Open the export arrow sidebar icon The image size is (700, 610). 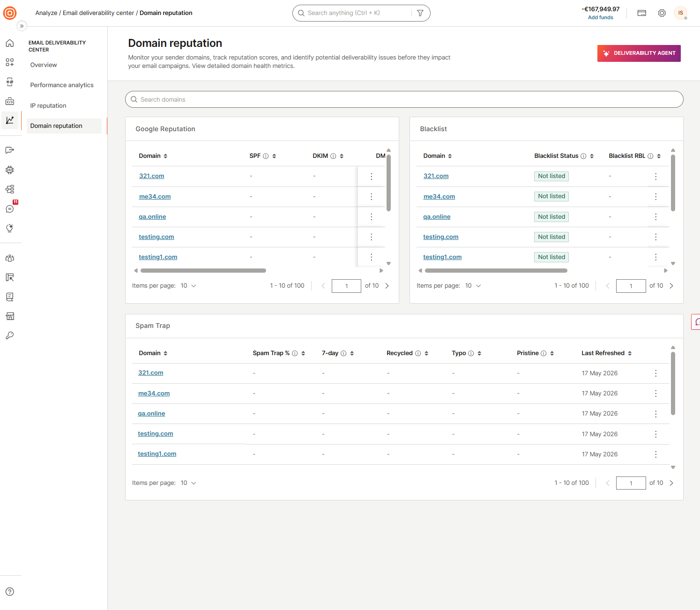pyautogui.click(x=10, y=150)
